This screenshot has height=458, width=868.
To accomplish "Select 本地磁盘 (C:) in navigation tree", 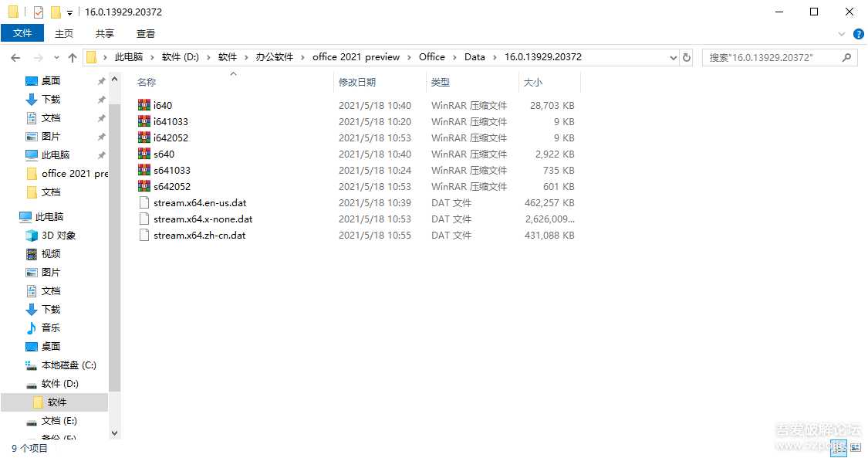I will point(68,365).
